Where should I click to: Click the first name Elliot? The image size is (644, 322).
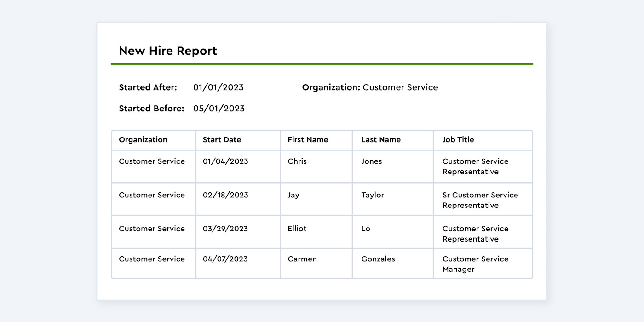(x=297, y=229)
